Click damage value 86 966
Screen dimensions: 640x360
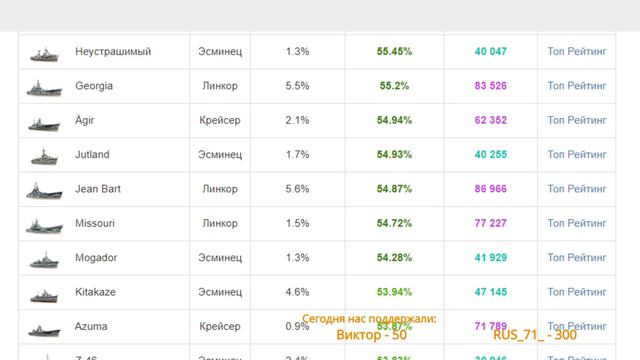[491, 189]
